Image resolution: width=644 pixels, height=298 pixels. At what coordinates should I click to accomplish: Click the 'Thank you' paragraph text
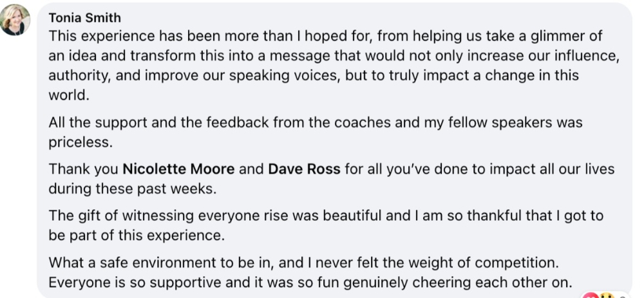[332, 179]
